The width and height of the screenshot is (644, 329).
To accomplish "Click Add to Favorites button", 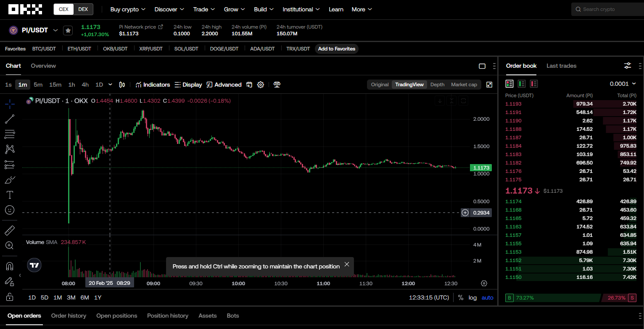I will pos(336,49).
